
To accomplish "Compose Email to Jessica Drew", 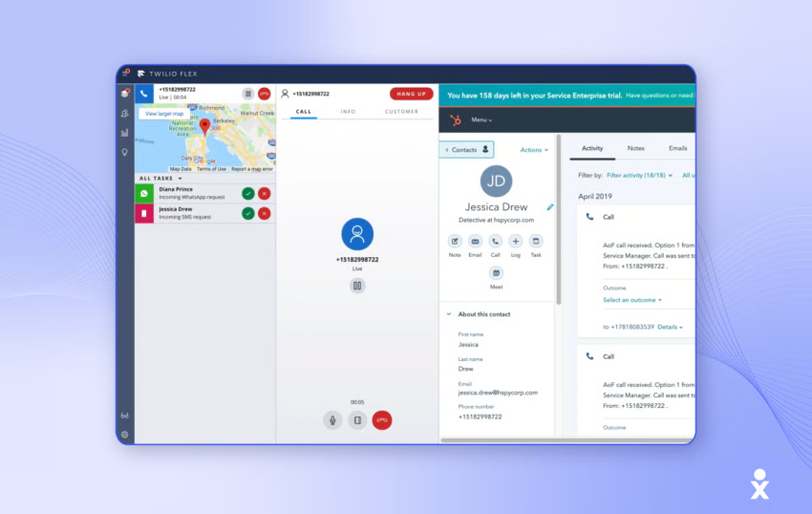I will (475, 242).
